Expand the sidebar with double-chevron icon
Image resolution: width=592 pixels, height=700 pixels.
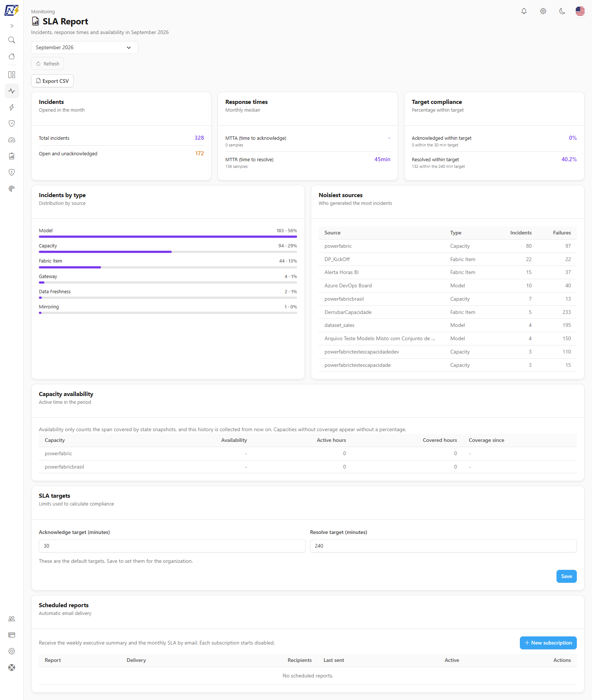[x=12, y=26]
